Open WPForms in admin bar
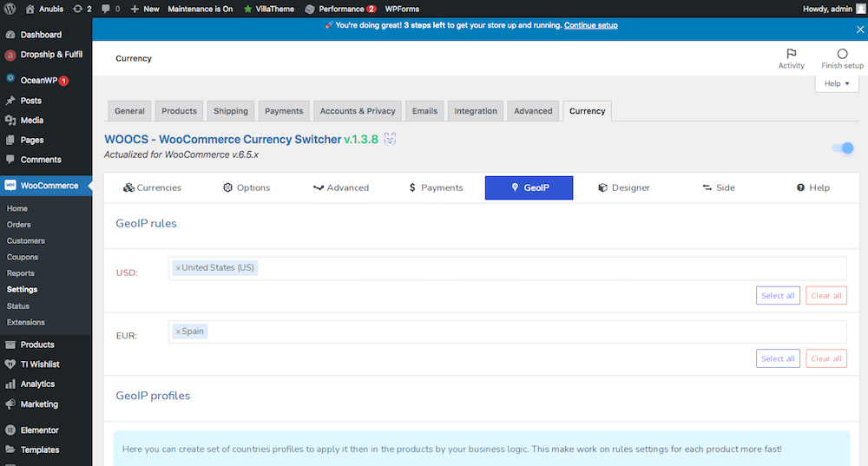Viewport: 868px width, 466px height. click(x=402, y=9)
